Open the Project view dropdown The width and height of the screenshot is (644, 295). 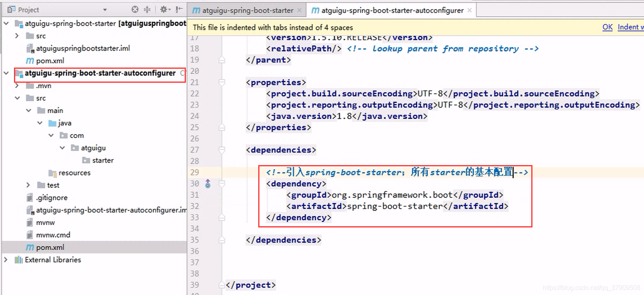(x=105, y=10)
